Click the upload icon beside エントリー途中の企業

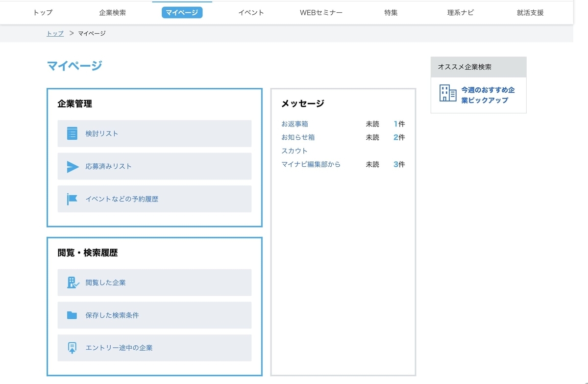[x=72, y=348]
